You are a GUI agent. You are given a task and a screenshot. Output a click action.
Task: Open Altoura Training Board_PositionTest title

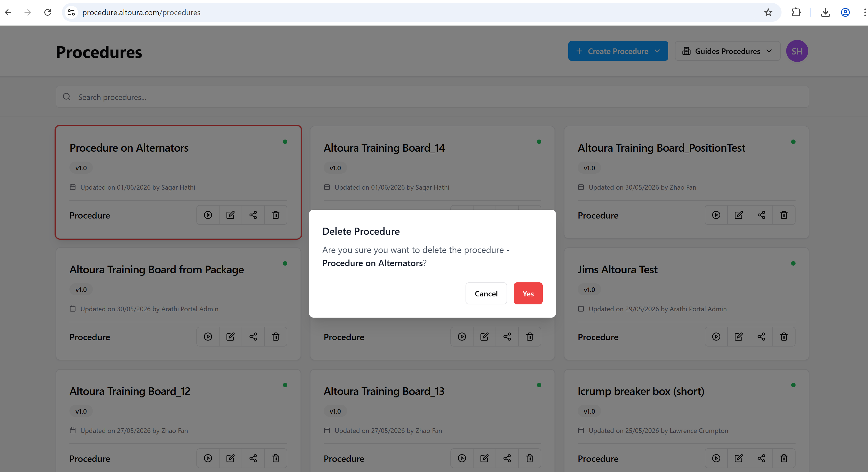click(x=661, y=148)
